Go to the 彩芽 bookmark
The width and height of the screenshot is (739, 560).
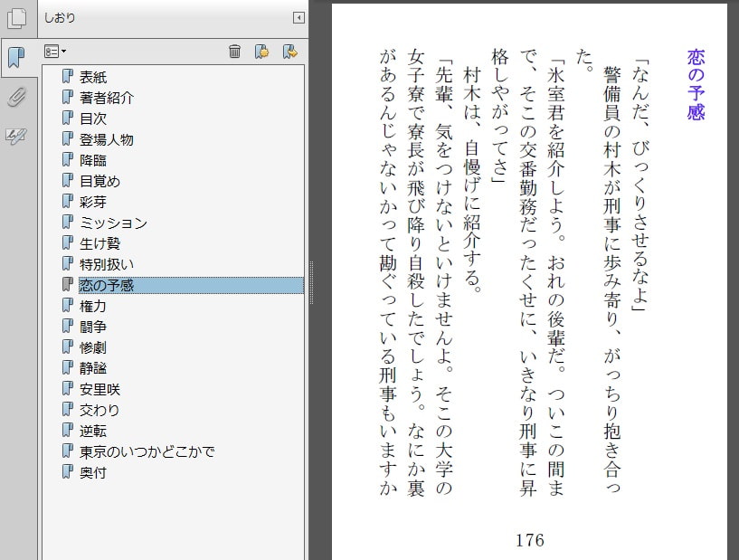coord(93,202)
